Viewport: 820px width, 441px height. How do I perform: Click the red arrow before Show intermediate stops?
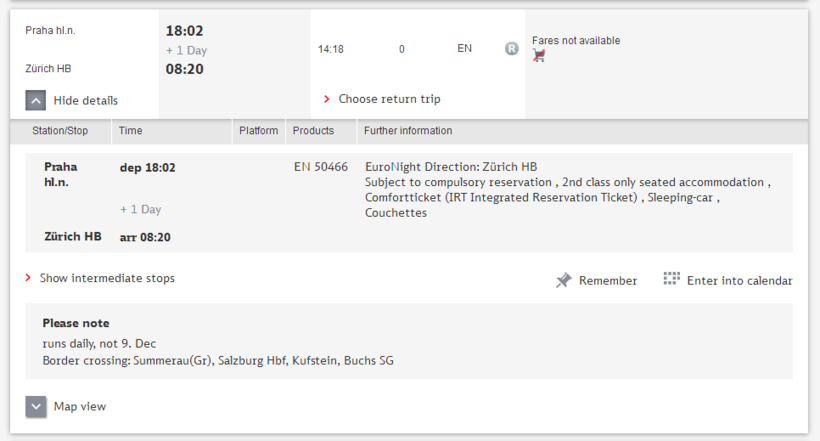click(28, 278)
